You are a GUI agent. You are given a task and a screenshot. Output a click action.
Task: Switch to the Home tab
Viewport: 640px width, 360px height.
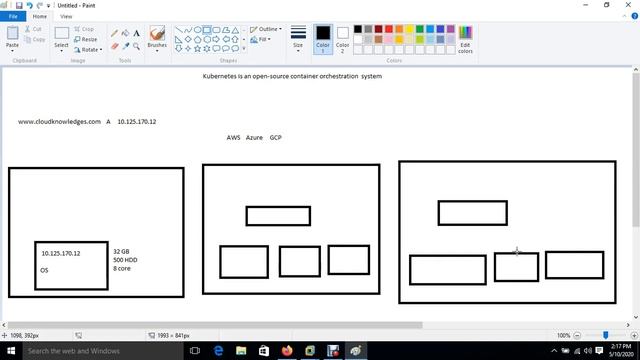point(40,16)
